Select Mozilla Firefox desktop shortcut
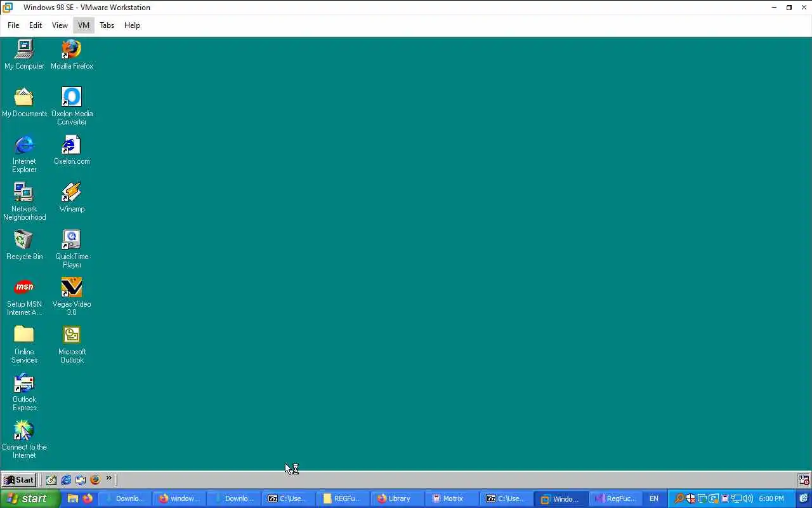This screenshot has height=508, width=812. (72, 54)
